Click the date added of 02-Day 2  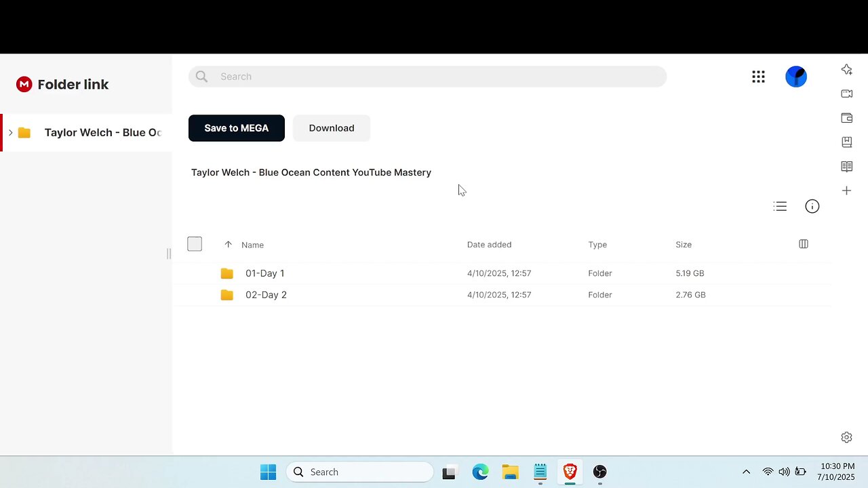coord(499,295)
